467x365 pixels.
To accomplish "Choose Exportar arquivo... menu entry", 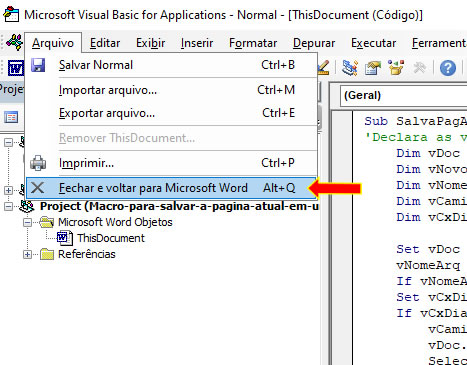I will (x=171, y=113).
